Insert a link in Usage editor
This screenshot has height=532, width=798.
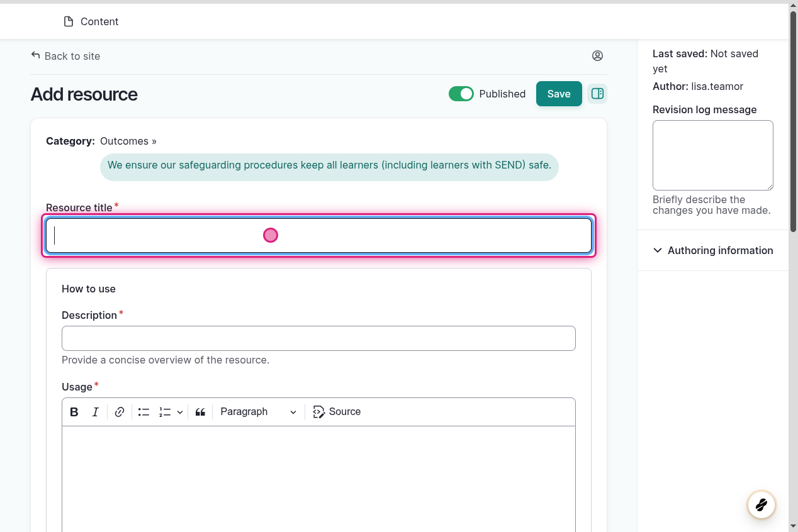tap(120, 412)
